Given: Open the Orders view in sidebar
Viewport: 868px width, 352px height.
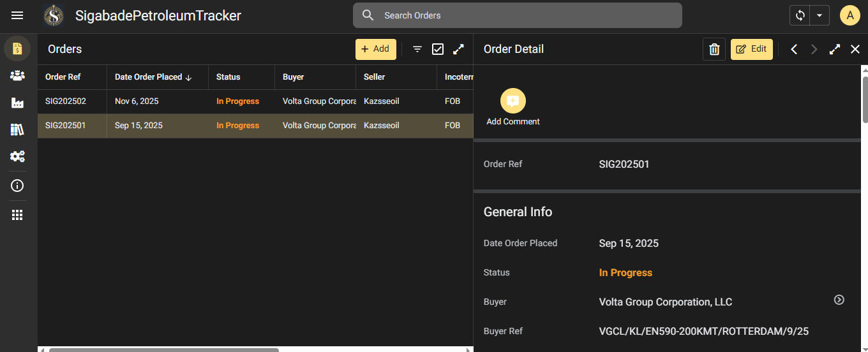Looking at the screenshot, I should (17, 48).
